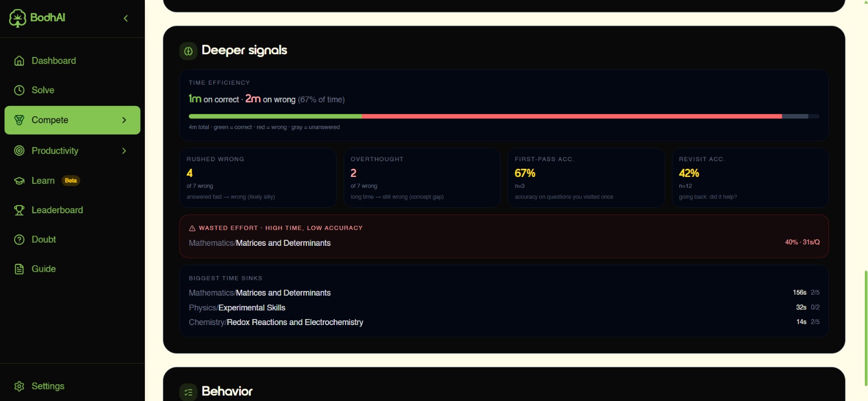
Task: Click the 32s time sink value
Action: [x=801, y=307]
